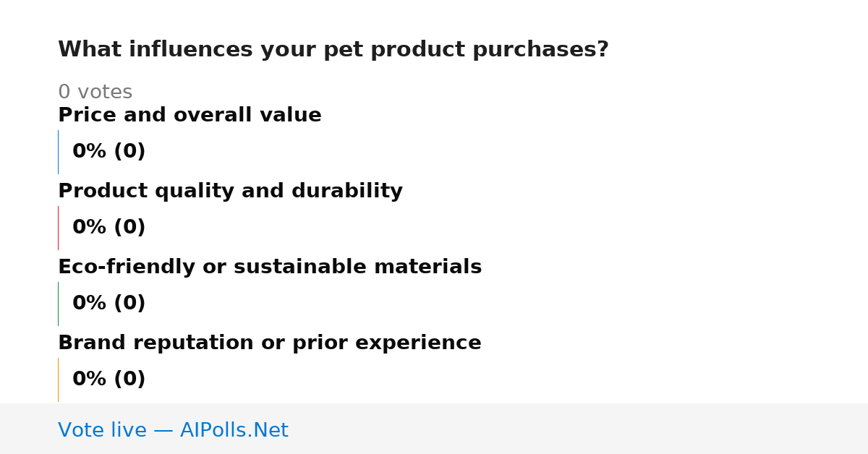This screenshot has width=868, height=454.
Task: Click the 0% (0) result for Price option
Action: point(109,152)
